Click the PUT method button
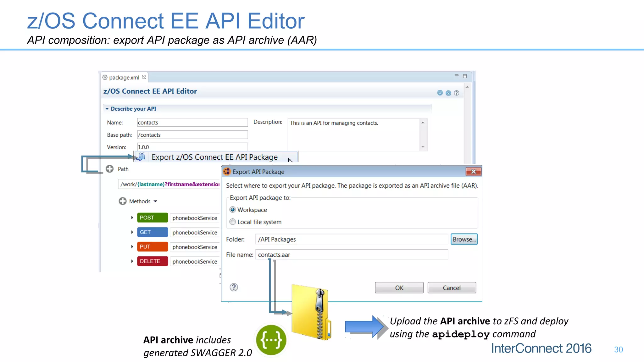 153,247
